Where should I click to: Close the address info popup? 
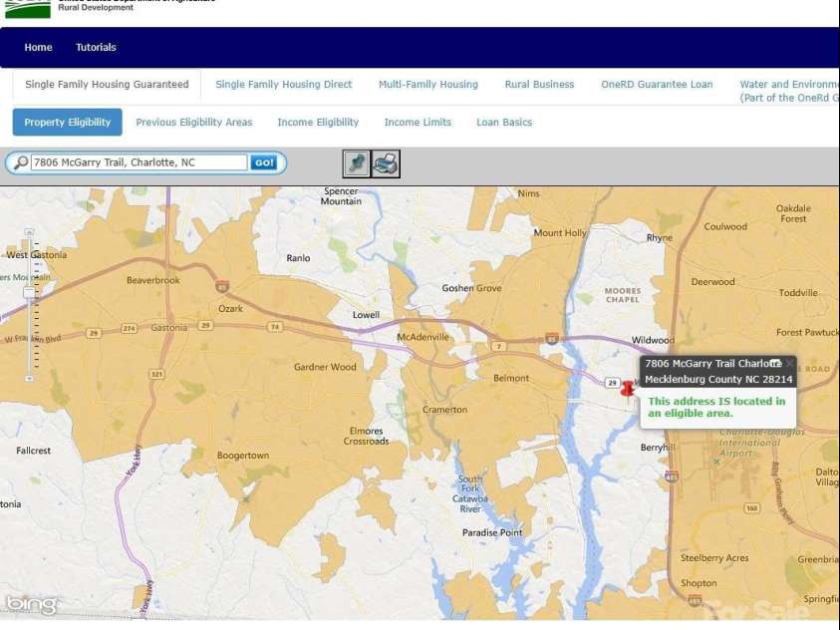click(x=789, y=364)
